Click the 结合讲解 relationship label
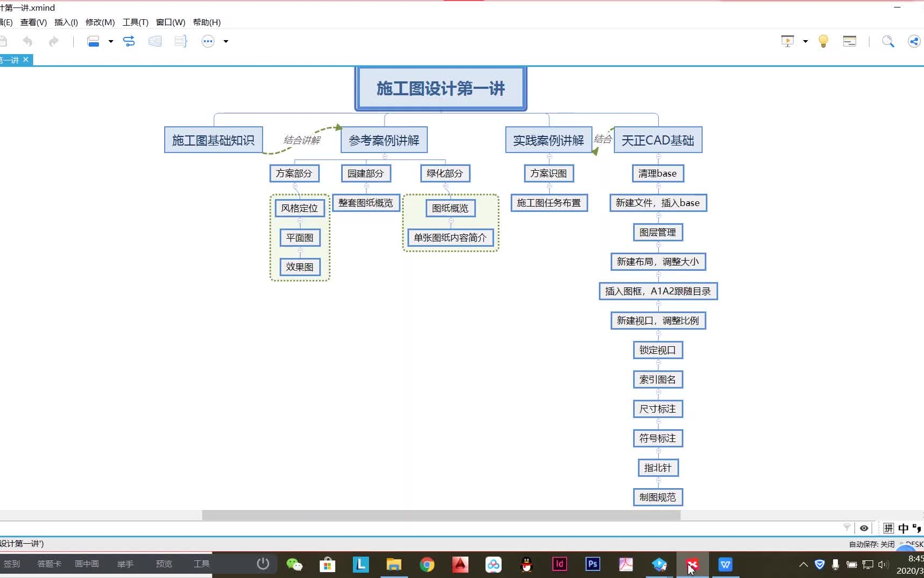924x578 pixels. (x=302, y=140)
